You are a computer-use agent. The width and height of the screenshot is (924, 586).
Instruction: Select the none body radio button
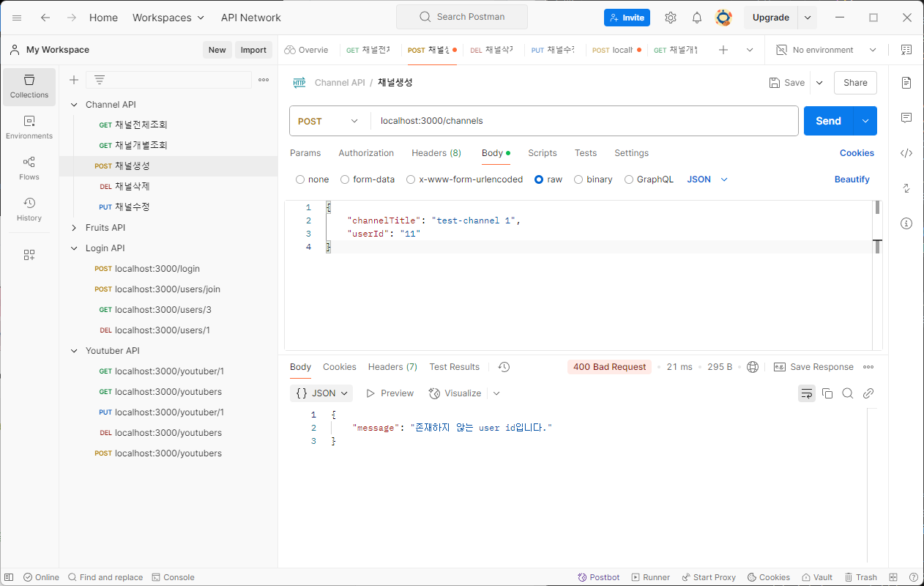coord(300,179)
